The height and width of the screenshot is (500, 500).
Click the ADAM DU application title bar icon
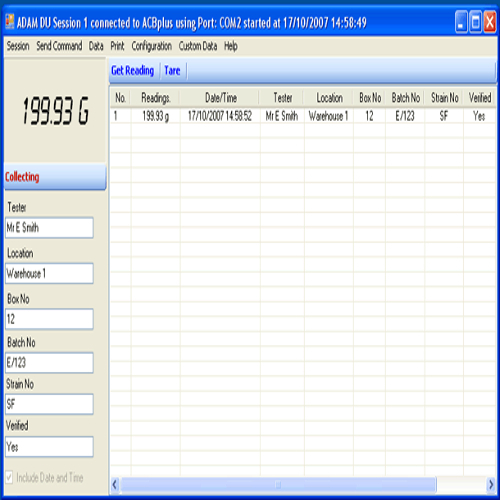point(10,22)
